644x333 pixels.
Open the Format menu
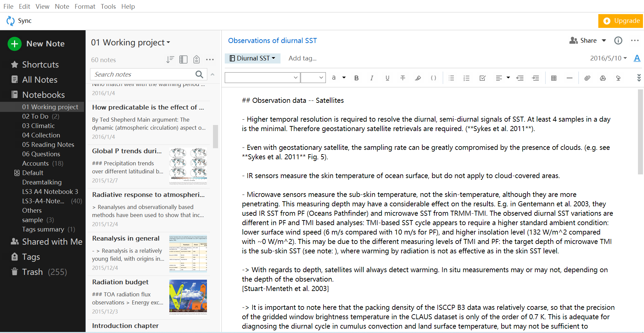click(85, 6)
